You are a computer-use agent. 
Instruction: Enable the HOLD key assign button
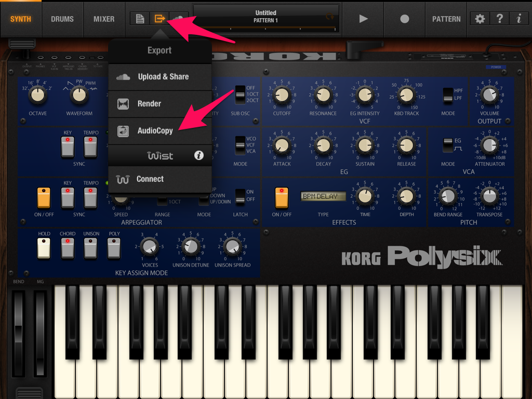[44, 248]
